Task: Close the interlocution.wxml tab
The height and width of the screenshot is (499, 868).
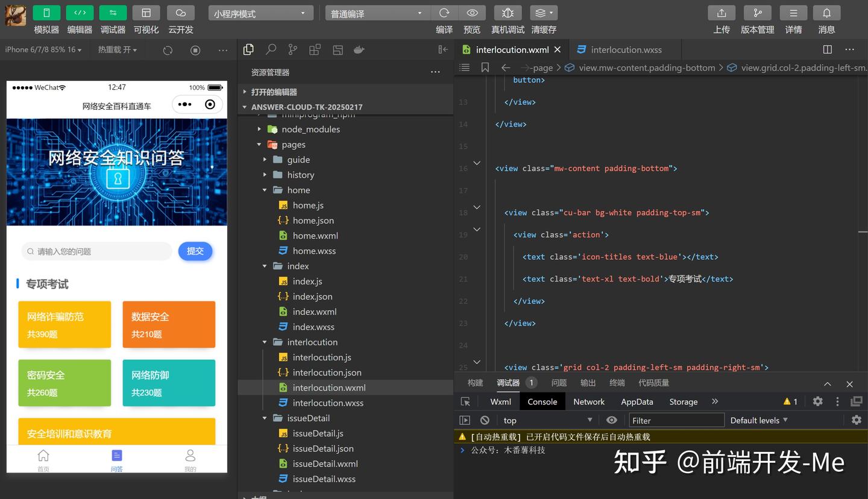Action: [558, 49]
